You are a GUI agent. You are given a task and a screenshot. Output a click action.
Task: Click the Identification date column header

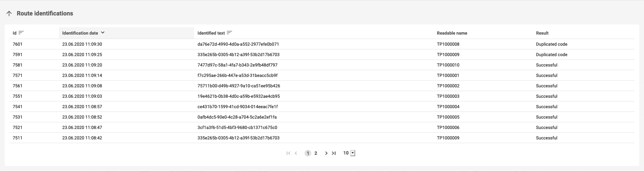pos(80,33)
